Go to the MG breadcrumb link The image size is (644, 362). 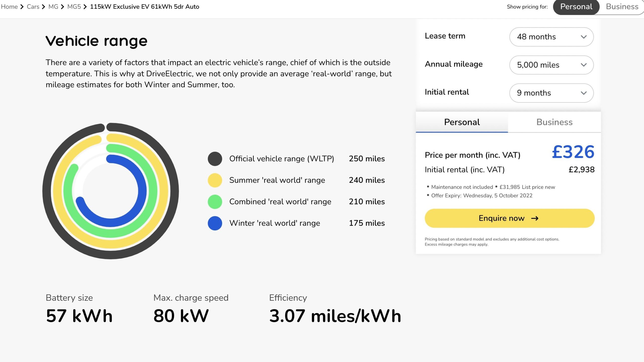53,7
